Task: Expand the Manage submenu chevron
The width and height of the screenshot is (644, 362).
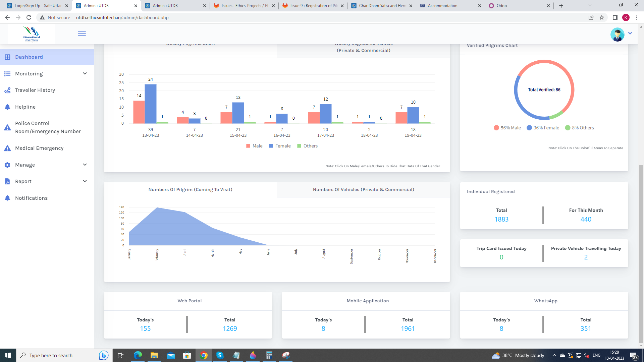Action: click(85, 165)
